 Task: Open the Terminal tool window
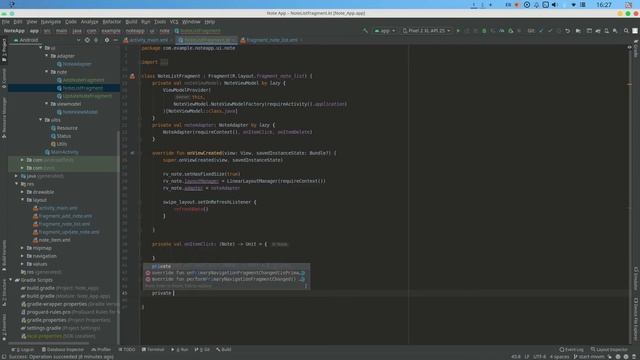[x=153, y=350]
